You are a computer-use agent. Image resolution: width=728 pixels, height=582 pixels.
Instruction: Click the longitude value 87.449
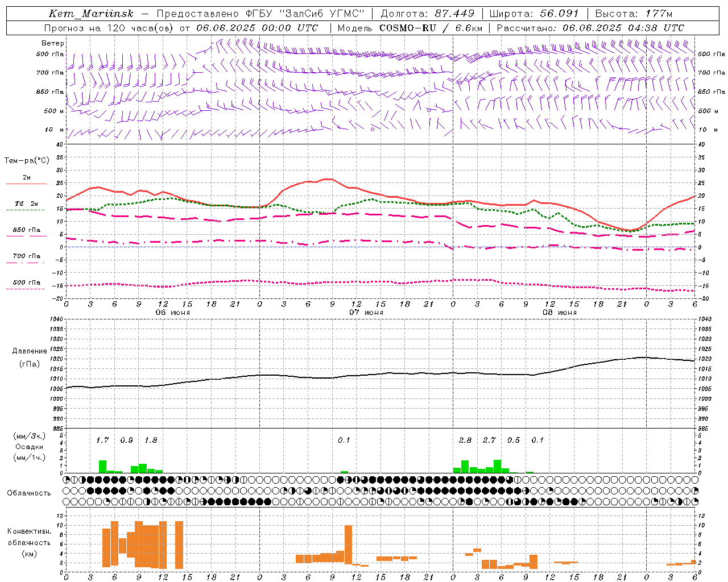pyautogui.click(x=455, y=14)
